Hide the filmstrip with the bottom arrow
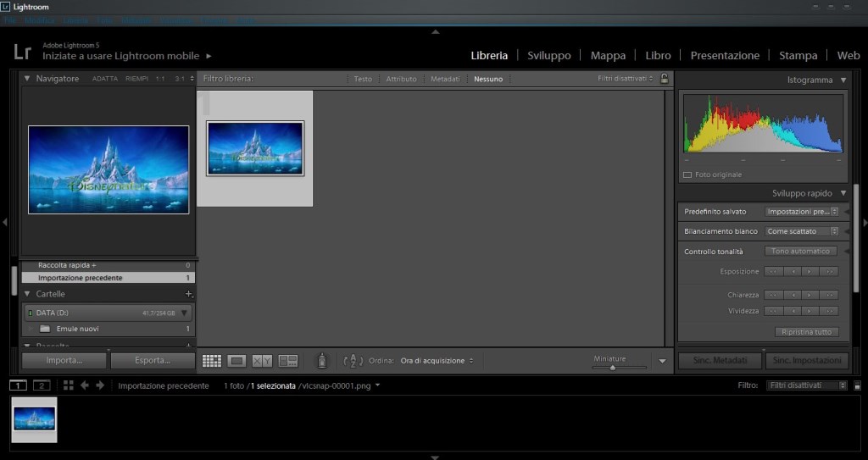Screen dimensions: 868x460 pyautogui.click(x=435, y=457)
